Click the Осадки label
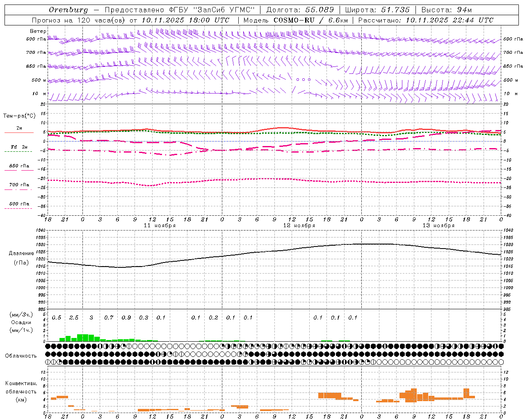 [x=21, y=322]
